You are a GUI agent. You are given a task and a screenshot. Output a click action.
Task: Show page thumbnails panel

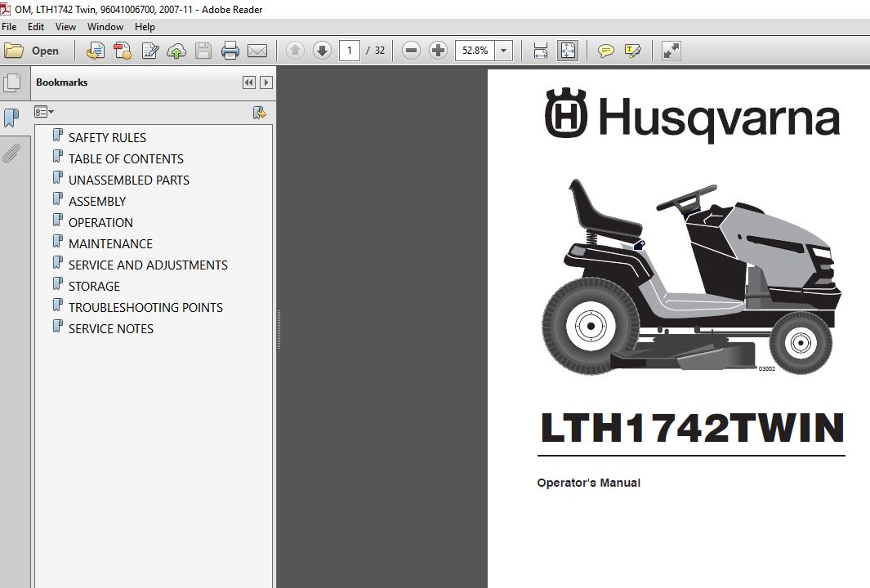click(11, 82)
